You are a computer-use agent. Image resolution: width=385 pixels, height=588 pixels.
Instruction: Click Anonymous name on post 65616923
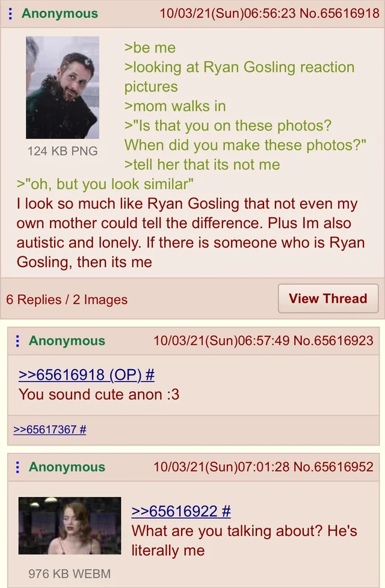(x=67, y=341)
